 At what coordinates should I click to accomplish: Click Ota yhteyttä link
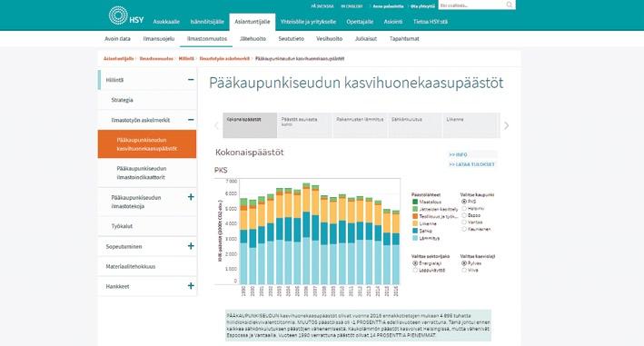pos(422,6)
